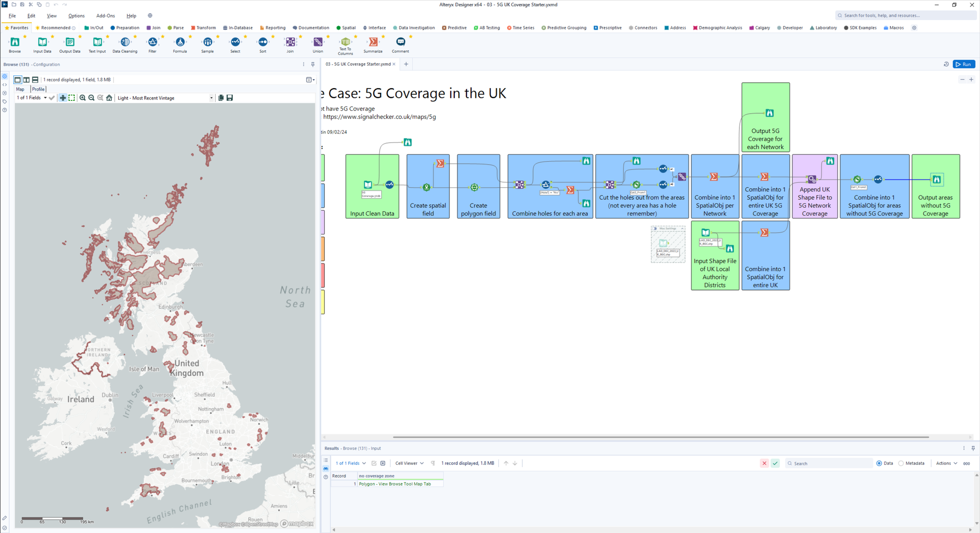Viewport: 980px width, 533px height.
Task: Switch to split vertical view layout
Action: click(26, 79)
